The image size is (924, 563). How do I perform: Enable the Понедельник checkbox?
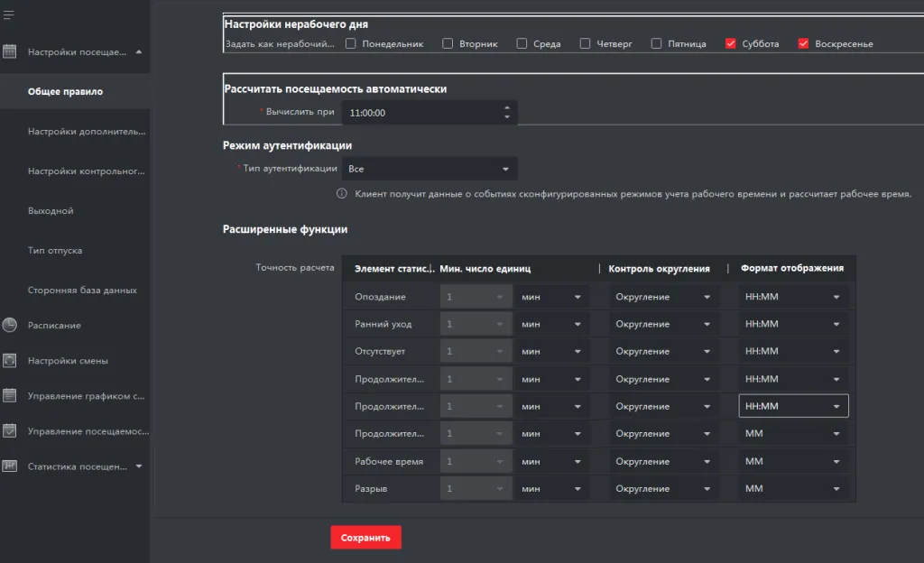tap(351, 43)
